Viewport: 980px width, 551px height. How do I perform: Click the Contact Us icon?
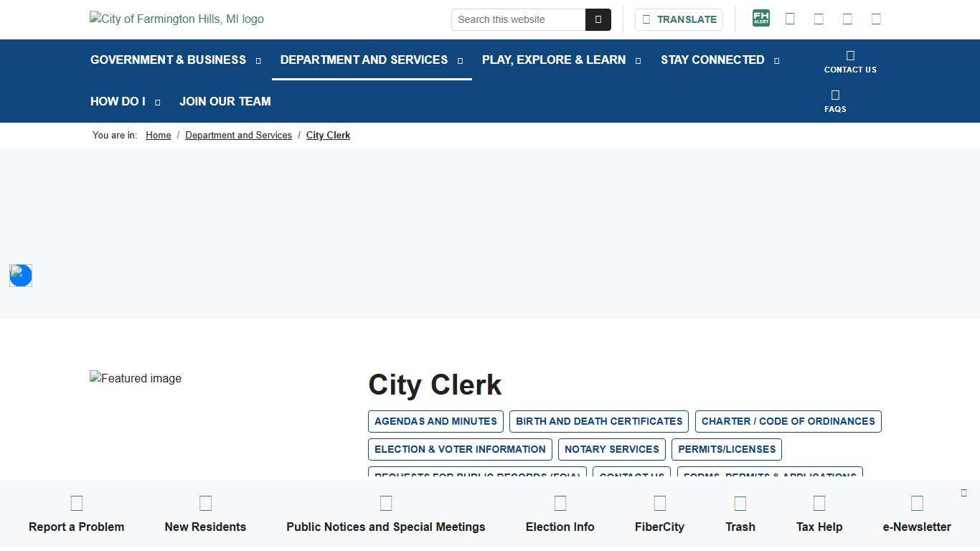pyautogui.click(x=849, y=55)
